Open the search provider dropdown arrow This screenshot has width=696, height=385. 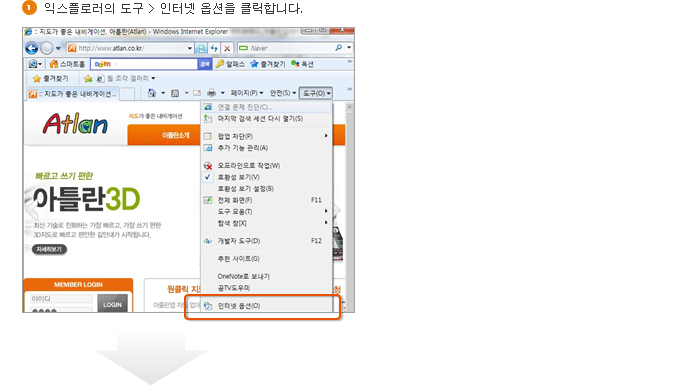[349, 48]
